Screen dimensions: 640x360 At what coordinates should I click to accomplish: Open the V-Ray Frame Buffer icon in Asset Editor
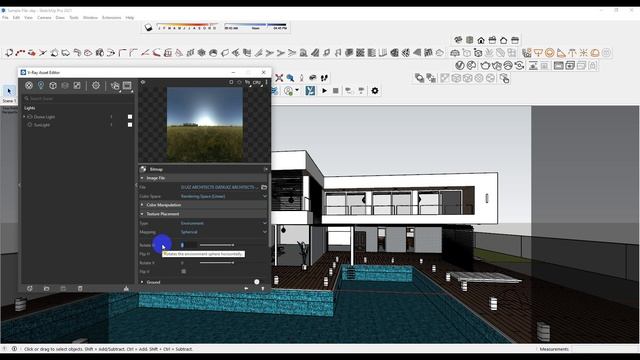pyautogui.click(x=127, y=85)
